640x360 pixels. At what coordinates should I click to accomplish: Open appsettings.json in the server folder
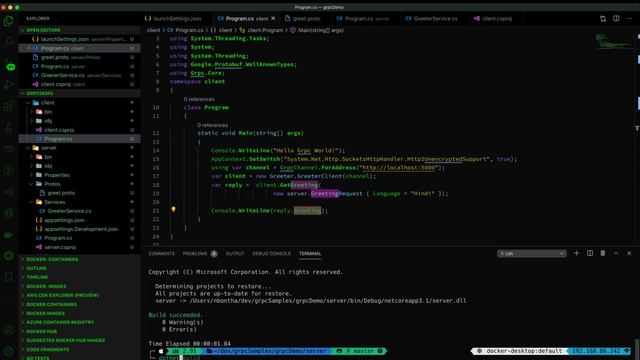(80, 220)
